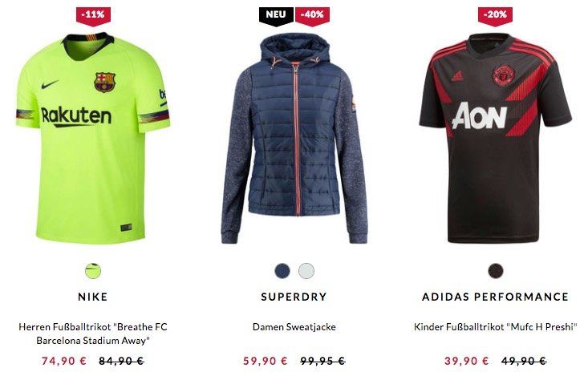Select the navy blue jacket color swatch
Viewport: 588px width, 376px height.
point(282,271)
